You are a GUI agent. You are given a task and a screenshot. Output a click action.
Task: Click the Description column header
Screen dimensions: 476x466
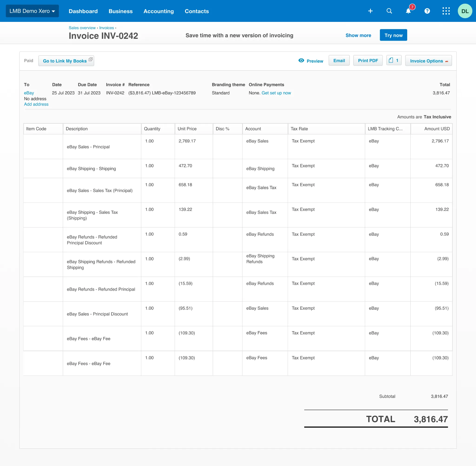(102, 129)
